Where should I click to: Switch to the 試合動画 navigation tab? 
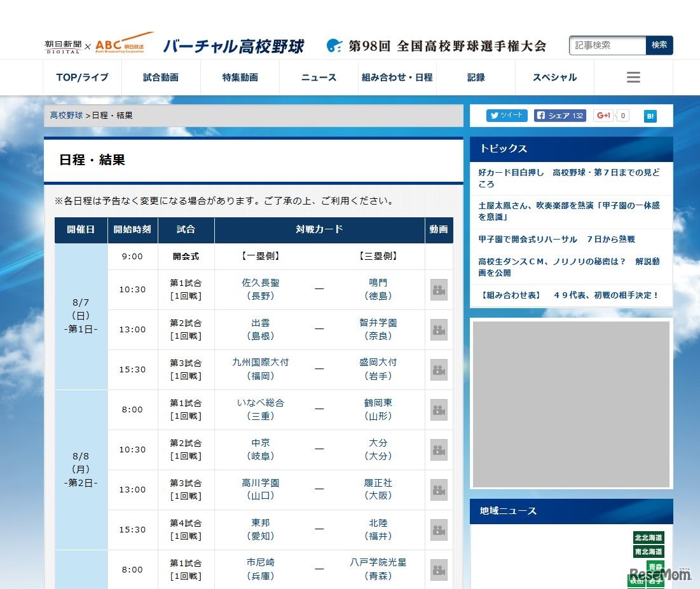pyautogui.click(x=161, y=77)
